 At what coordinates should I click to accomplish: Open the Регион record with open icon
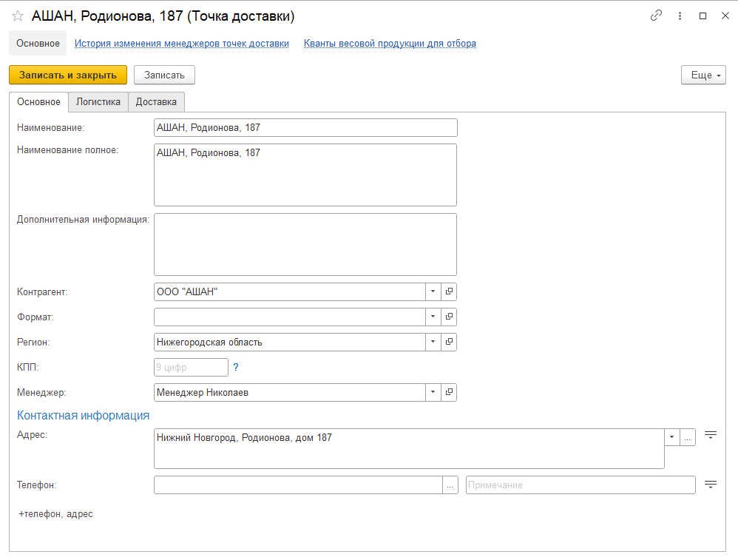tap(449, 343)
